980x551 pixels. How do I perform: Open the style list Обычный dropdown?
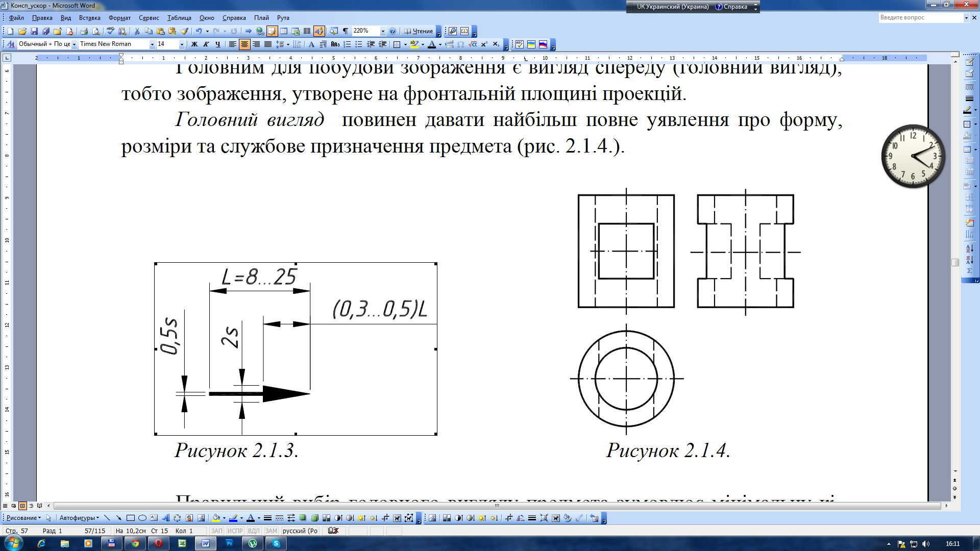[x=74, y=44]
